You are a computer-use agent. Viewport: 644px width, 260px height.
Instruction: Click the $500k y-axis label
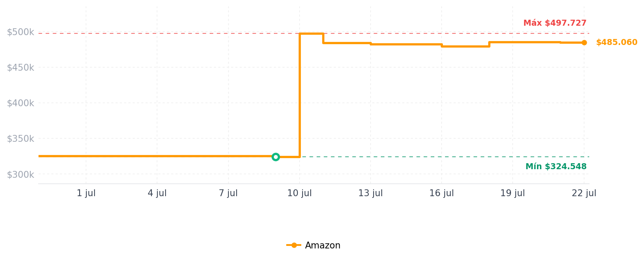click(x=21, y=32)
